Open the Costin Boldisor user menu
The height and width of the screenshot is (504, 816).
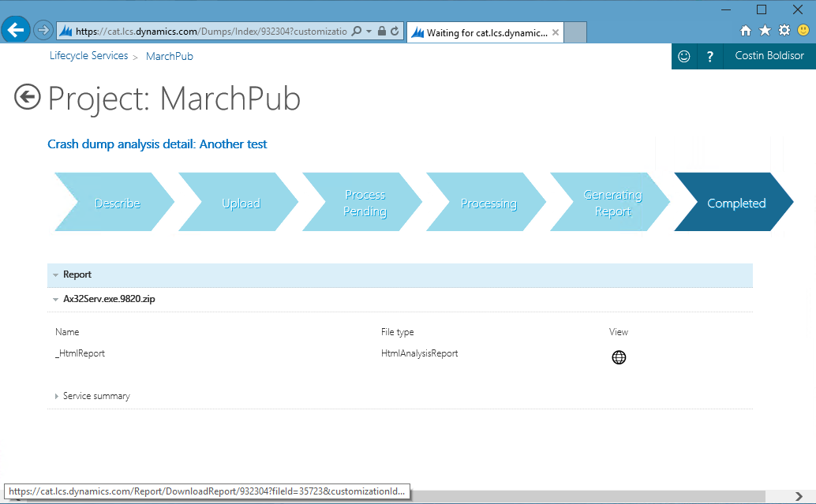(x=769, y=57)
